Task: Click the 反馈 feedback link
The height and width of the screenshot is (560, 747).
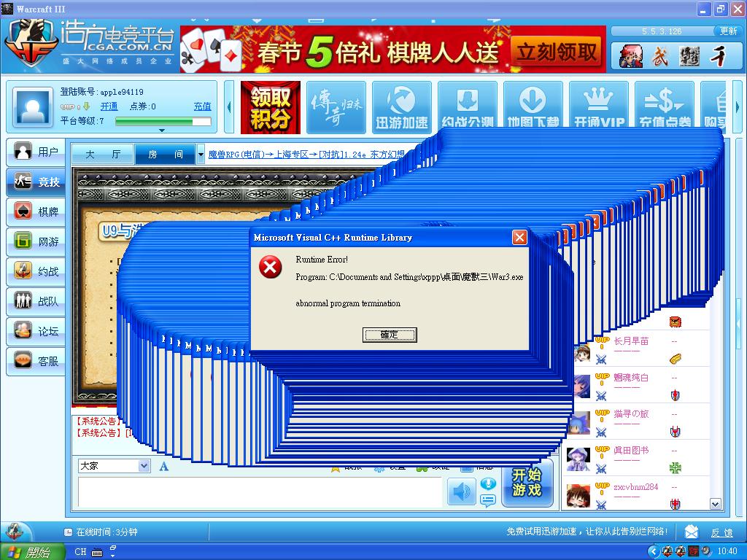Action: click(721, 532)
